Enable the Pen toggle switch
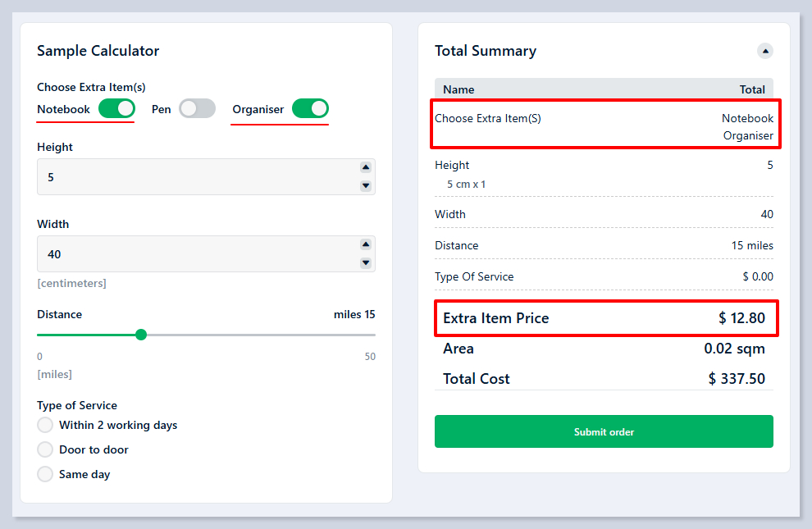This screenshot has width=812, height=529. pyautogui.click(x=197, y=108)
